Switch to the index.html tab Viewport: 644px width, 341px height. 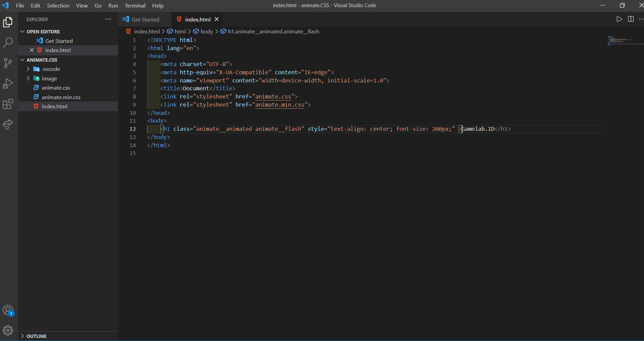(x=198, y=19)
